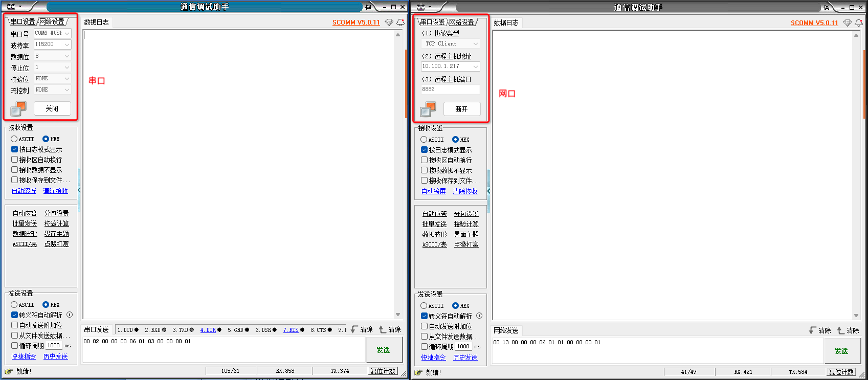Click the vertical scrollbar of the left data log
The height and width of the screenshot is (380, 868).
pyautogui.click(x=398, y=174)
